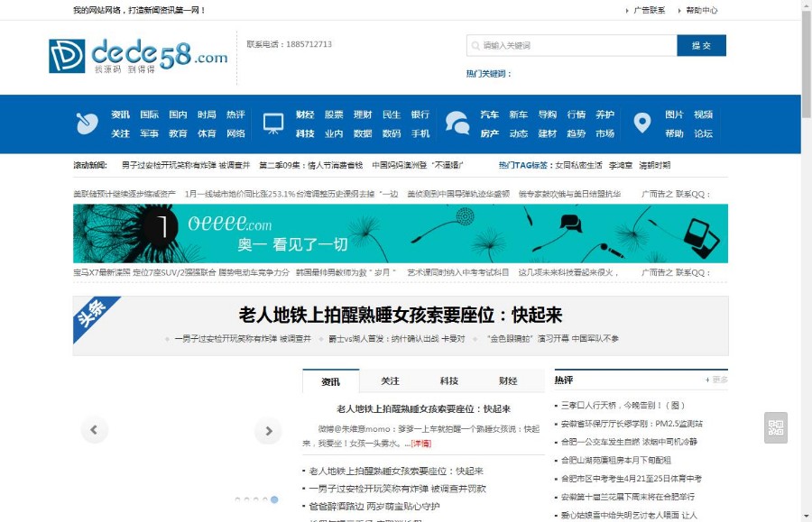
Task: Click scrollbar down arrow at bottom
Action: 807,517
